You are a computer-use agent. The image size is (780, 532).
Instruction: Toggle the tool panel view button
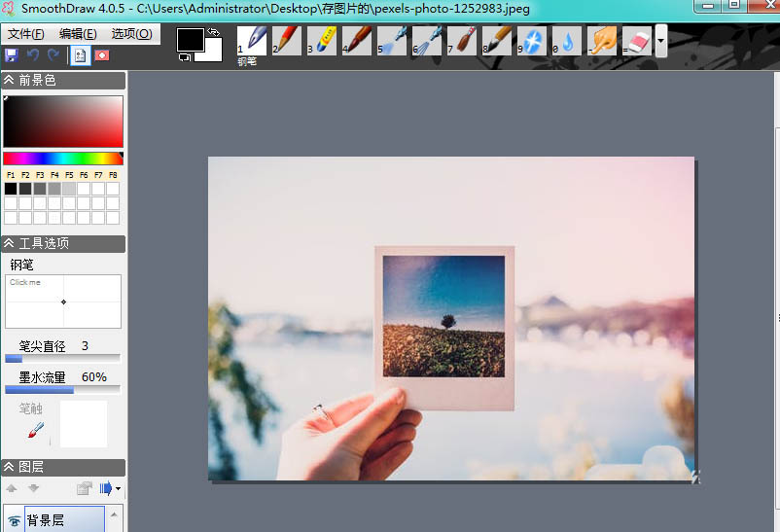click(80, 55)
